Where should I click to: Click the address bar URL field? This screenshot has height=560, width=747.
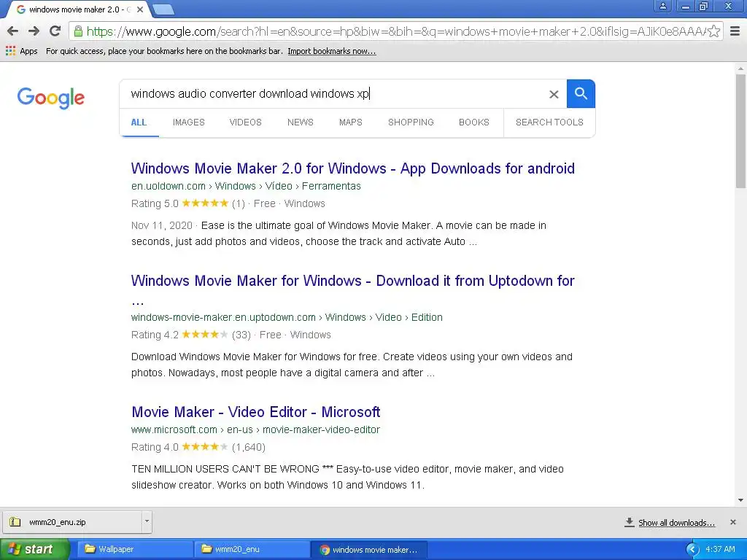[395, 31]
